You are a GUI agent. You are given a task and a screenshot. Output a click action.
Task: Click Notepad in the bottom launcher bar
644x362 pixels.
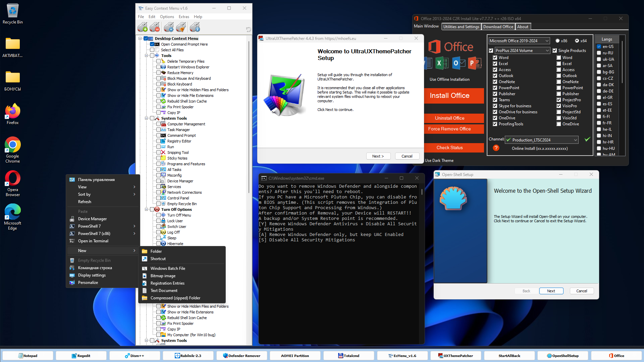coord(28,356)
